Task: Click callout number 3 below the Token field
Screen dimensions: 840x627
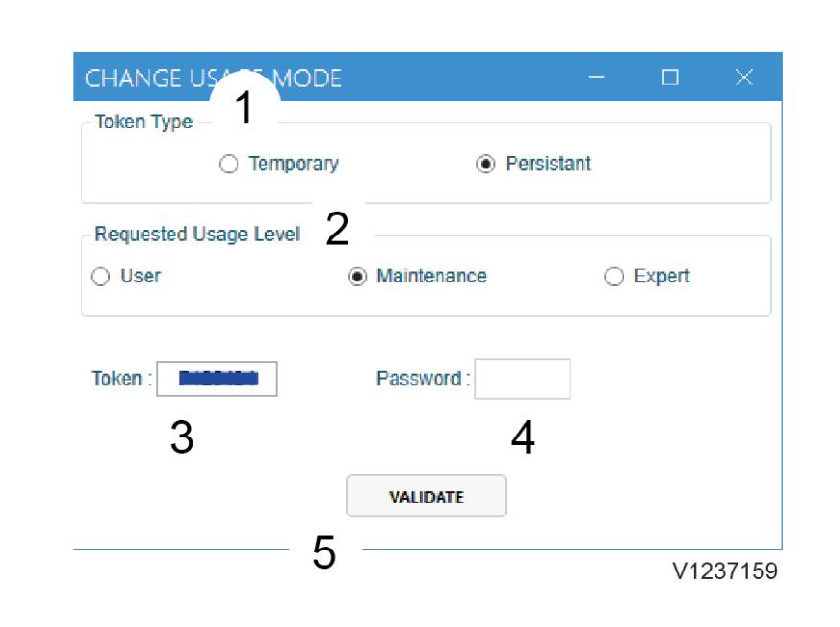Action: [182, 437]
